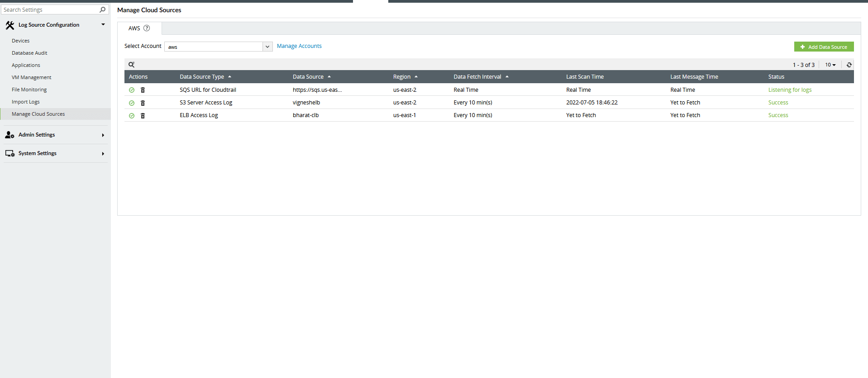Click the vigneshelb data source cell

pyautogui.click(x=306, y=103)
